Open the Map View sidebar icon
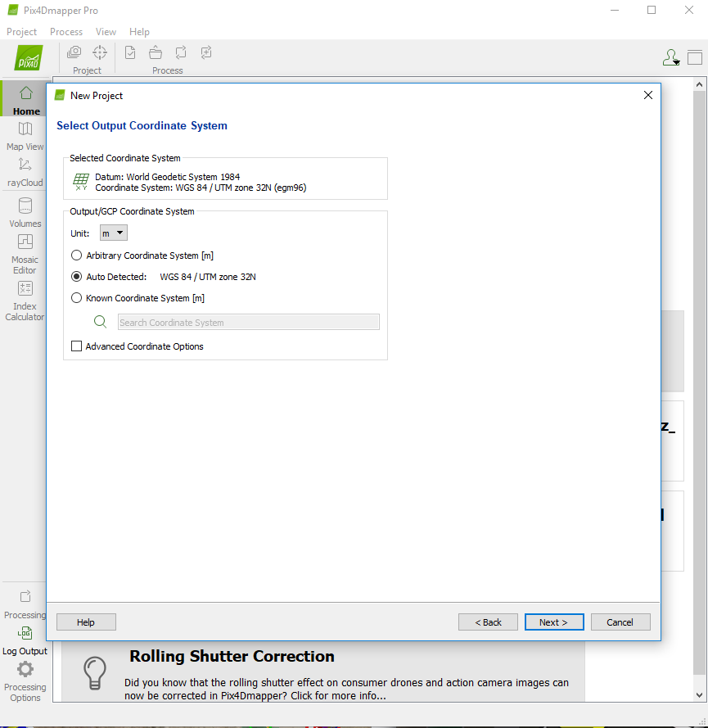 coord(25,129)
